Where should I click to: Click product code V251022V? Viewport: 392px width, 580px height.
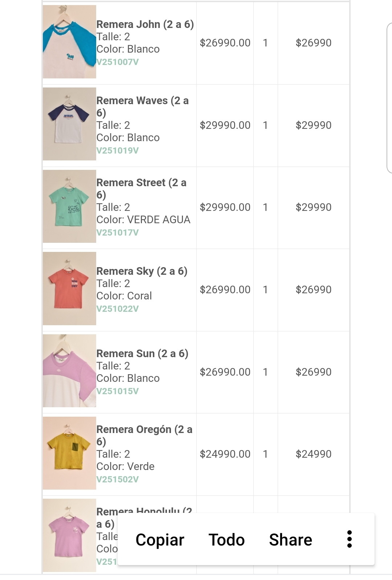pyautogui.click(x=118, y=309)
